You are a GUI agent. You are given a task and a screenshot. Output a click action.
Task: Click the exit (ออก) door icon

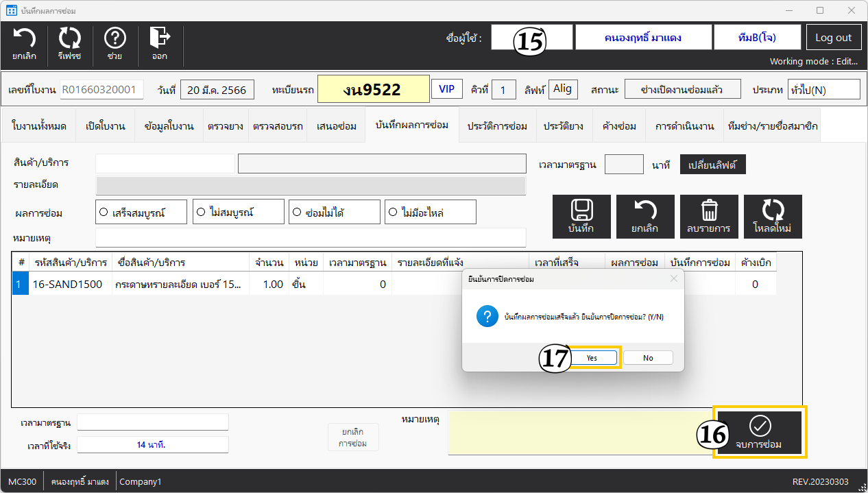160,45
